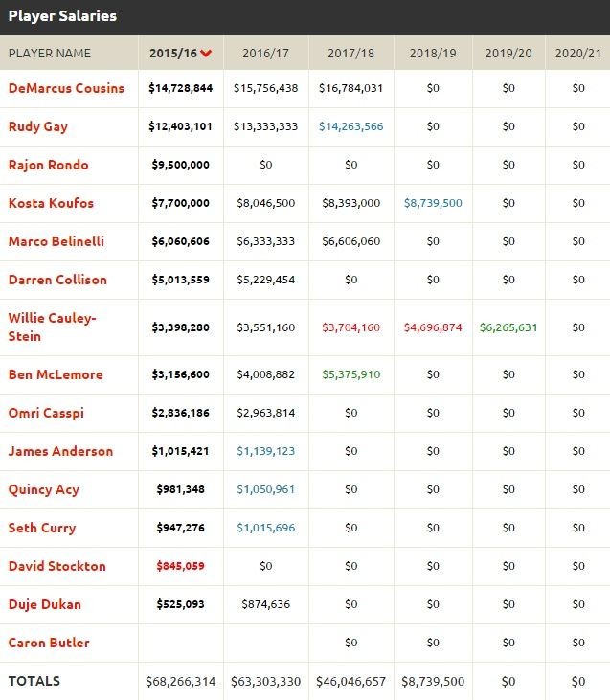Open Rudy Gay player page

38,126
